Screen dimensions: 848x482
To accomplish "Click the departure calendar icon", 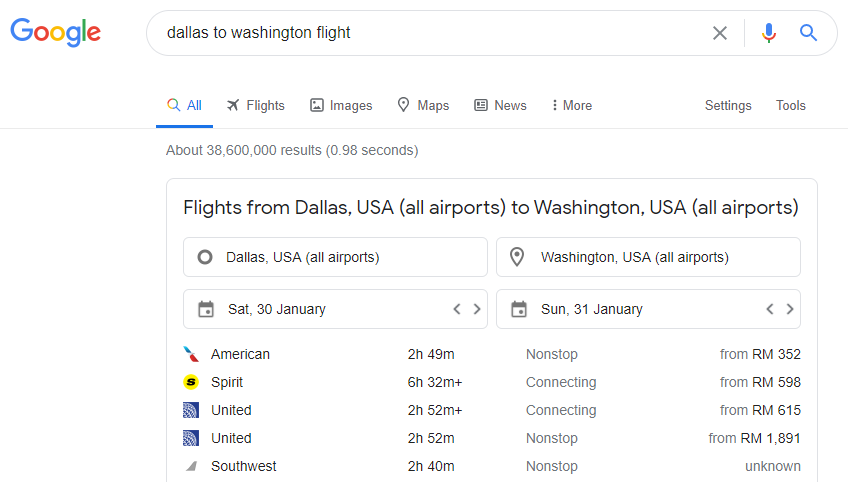I will point(206,309).
